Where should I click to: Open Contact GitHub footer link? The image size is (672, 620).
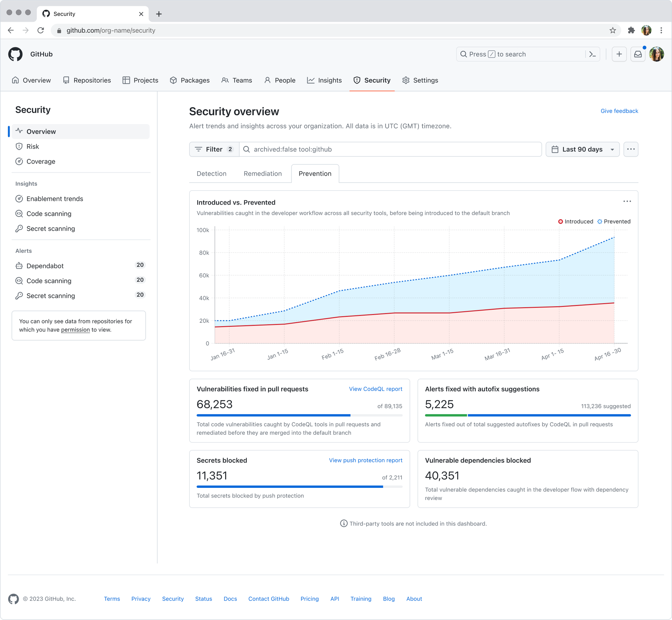pos(268,599)
